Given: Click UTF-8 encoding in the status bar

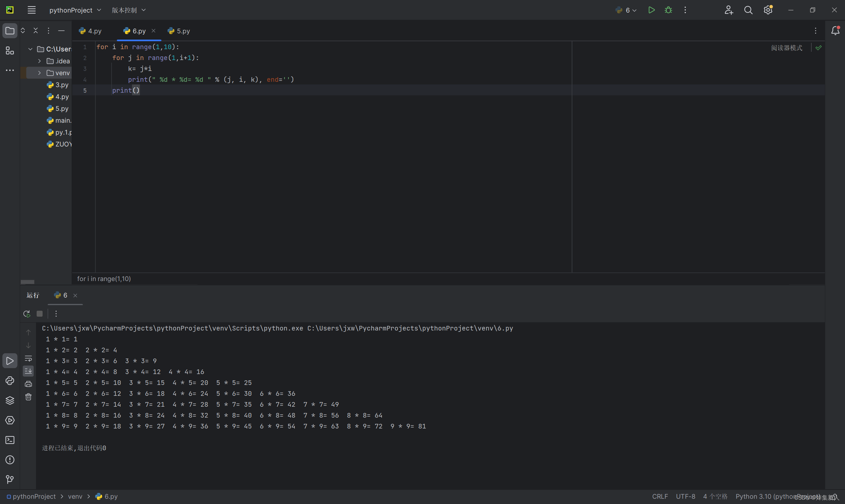Looking at the screenshot, I should pos(685,496).
